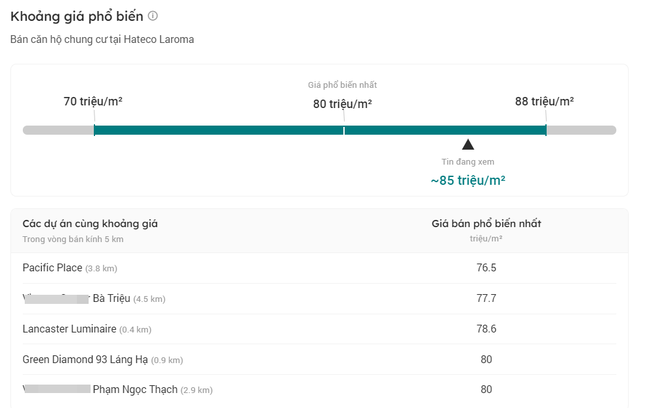The width and height of the screenshot is (645, 408).
Task: Click the Giá bán phổ biến nhất column header
Action: [x=486, y=224]
